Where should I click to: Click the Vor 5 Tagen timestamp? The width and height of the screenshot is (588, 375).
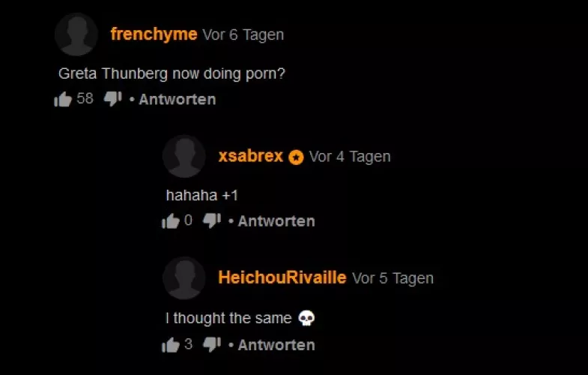tap(393, 278)
